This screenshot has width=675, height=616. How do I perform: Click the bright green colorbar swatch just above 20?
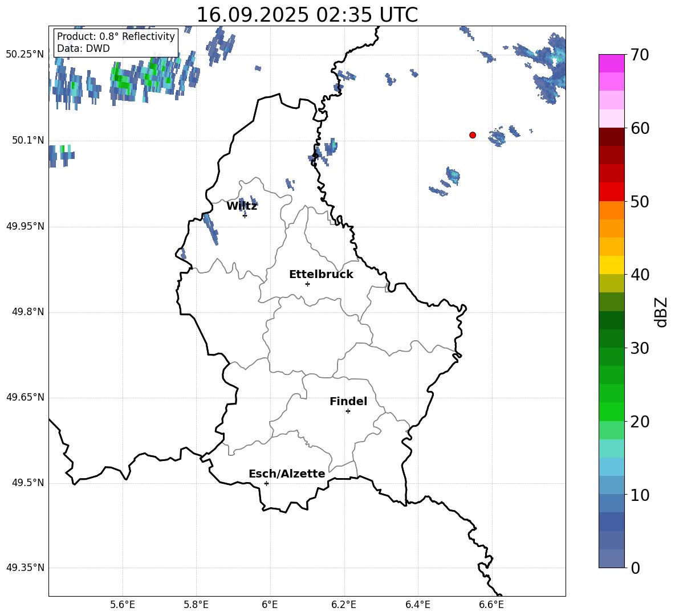(x=612, y=411)
